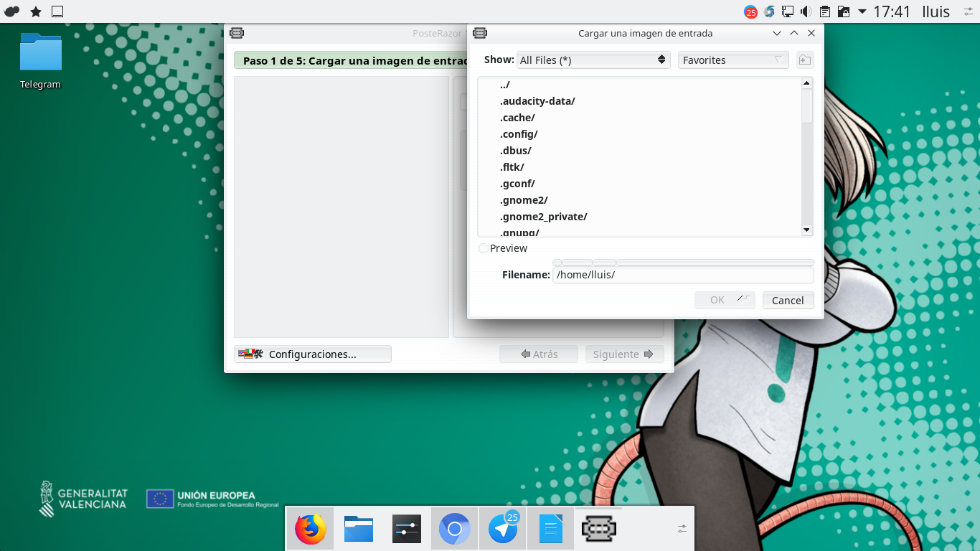
Task: Select the ../ parent directory entry
Action: [x=505, y=85]
